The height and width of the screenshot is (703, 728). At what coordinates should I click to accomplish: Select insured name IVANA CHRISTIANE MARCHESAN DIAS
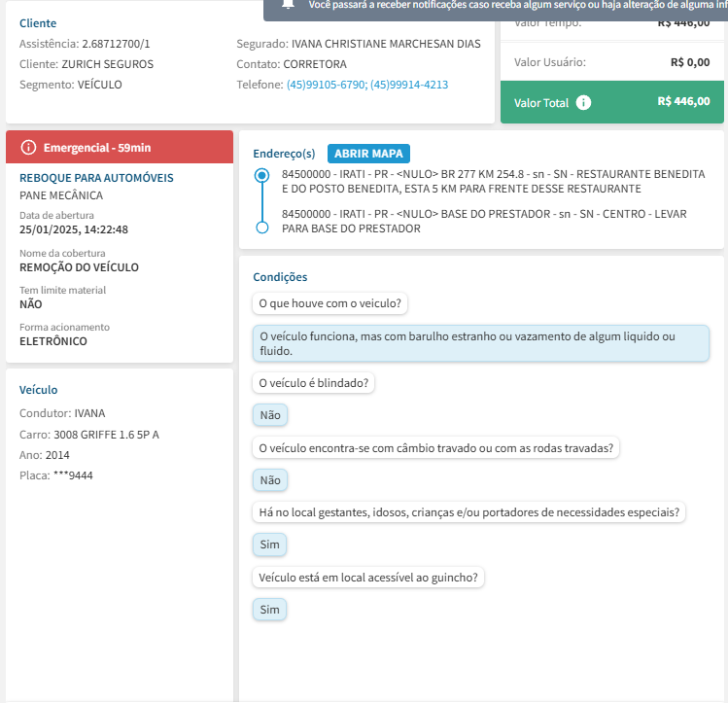point(386,44)
